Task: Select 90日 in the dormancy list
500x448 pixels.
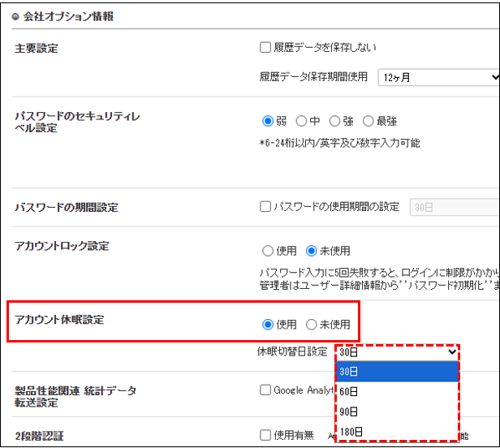Action: pos(398,411)
